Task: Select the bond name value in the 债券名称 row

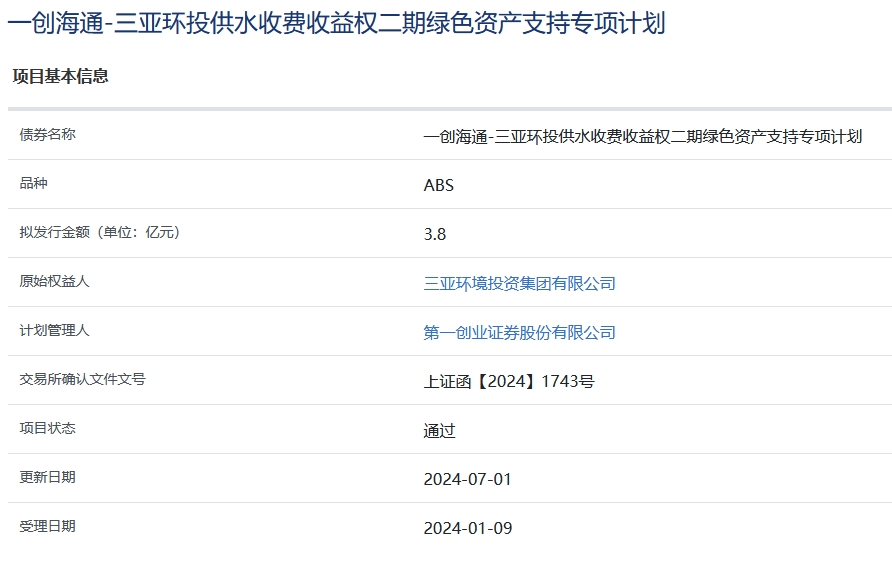Action: pyautogui.click(x=643, y=137)
